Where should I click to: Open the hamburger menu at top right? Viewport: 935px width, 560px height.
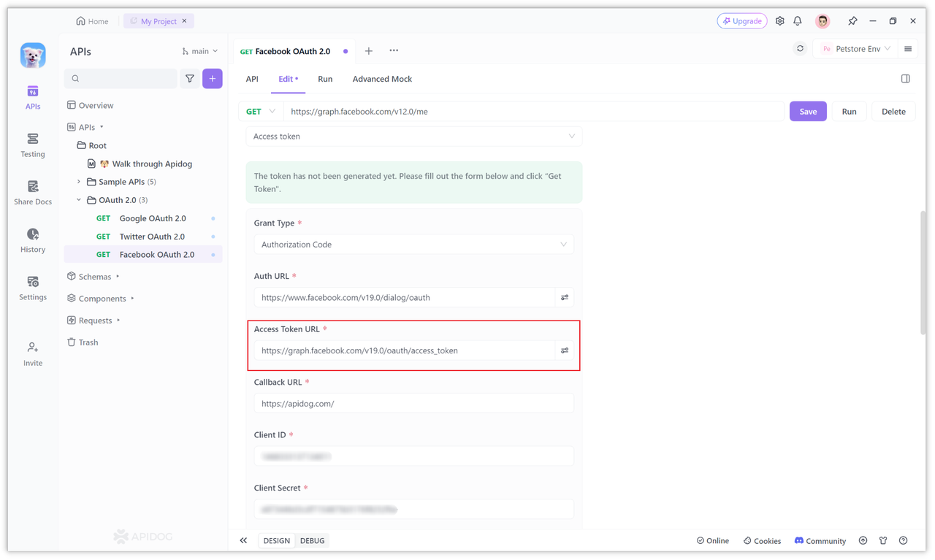(x=908, y=49)
